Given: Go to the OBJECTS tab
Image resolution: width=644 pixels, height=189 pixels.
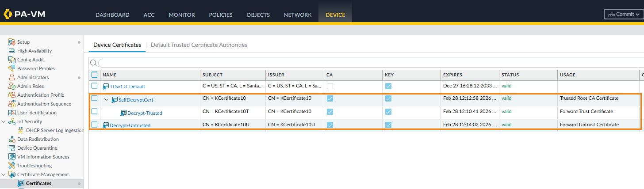Looking at the screenshot, I should 258,15.
